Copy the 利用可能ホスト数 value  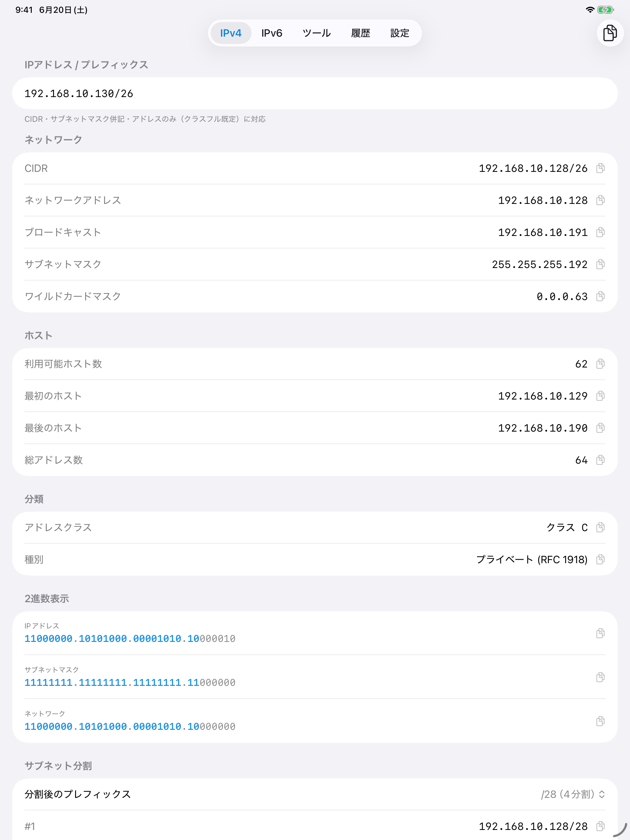coord(600,364)
